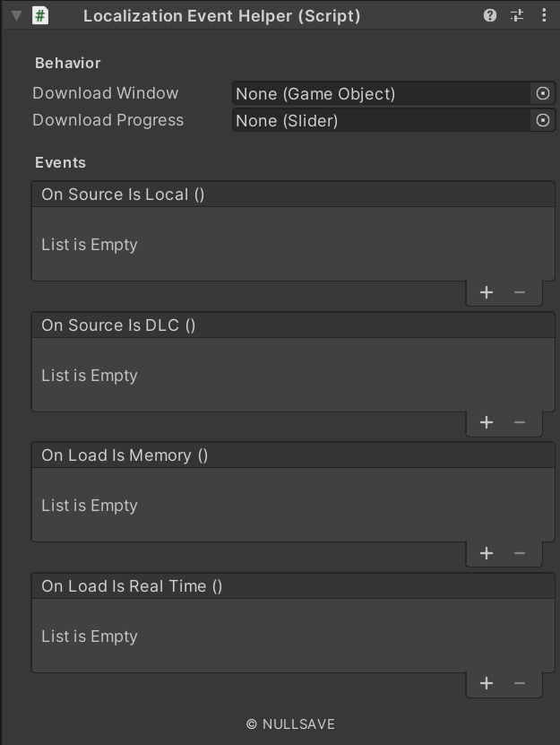
Task: Click the NULLSAVE label at the bottom
Action: pyautogui.click(x=280, y=723)
